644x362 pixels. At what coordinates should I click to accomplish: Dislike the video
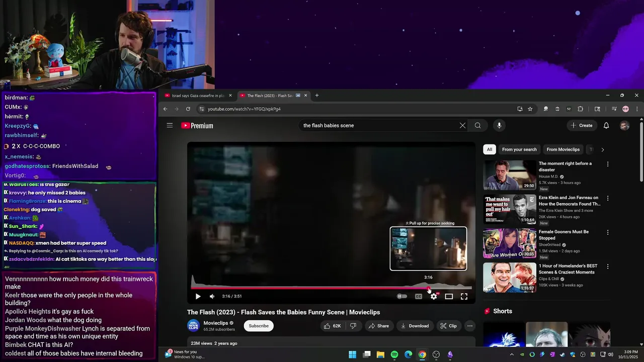click(x=353, y=326)
